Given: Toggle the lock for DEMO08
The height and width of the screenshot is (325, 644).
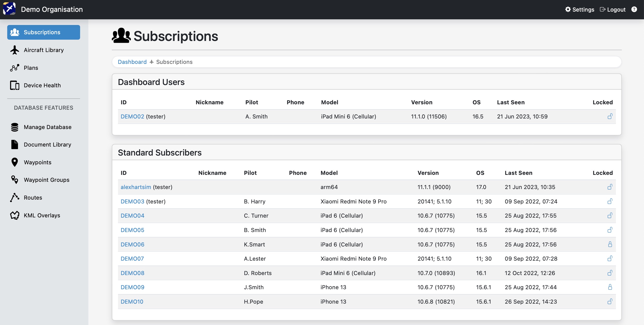Looking at the screenshot, I should click(x=610, y=273).
